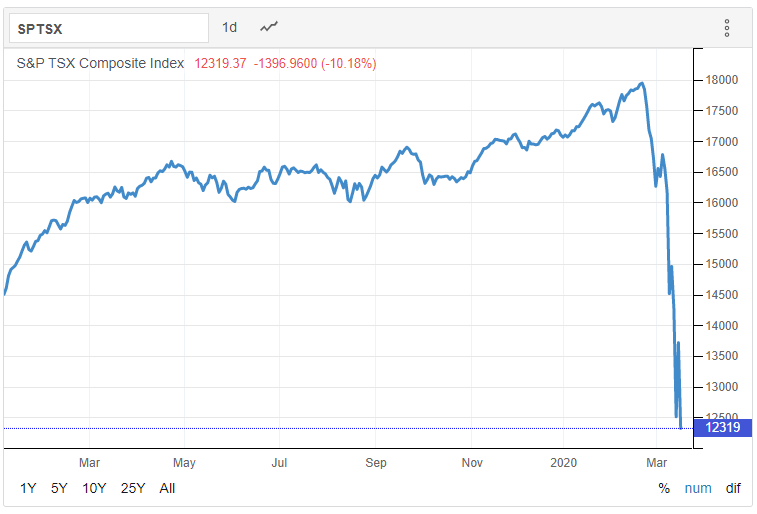Click the 17500 y-axis label

coord(722,111)
